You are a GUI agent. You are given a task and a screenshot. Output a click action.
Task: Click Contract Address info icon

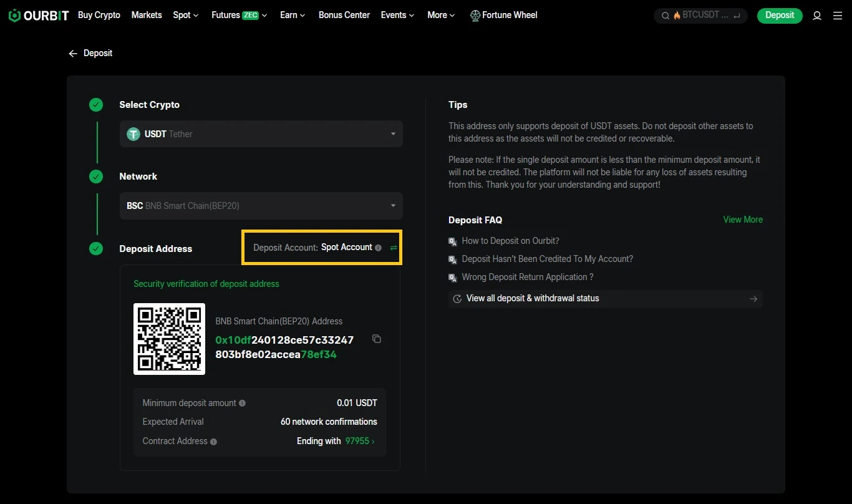pyautogui.click(x=213, y=442)
